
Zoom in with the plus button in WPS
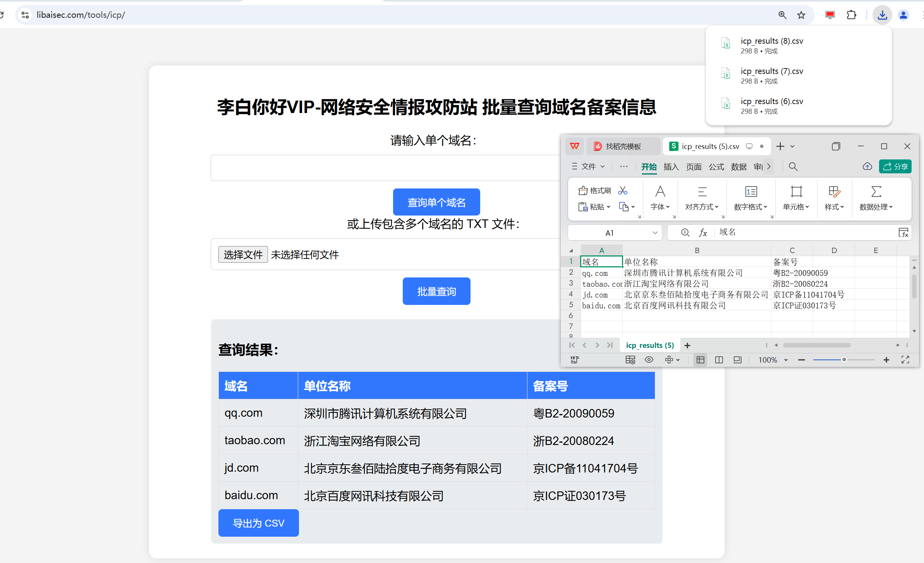point(886,360)
